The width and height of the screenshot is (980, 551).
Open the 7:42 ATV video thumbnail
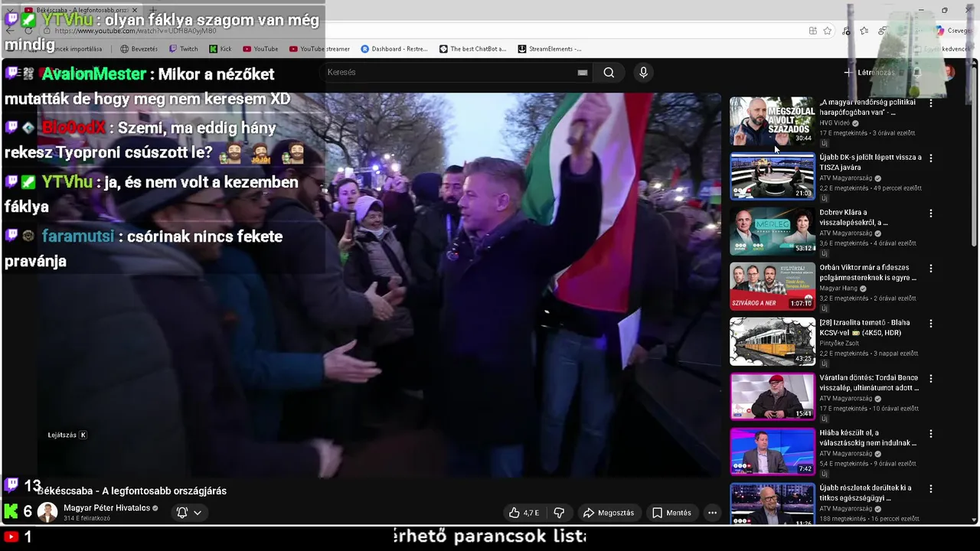[x=773, y=452]
